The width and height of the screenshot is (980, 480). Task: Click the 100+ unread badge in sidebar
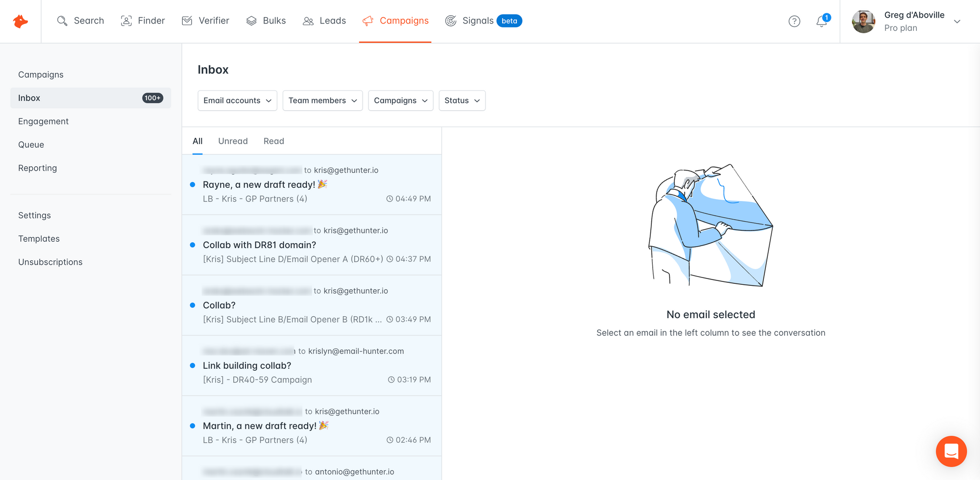152,98
